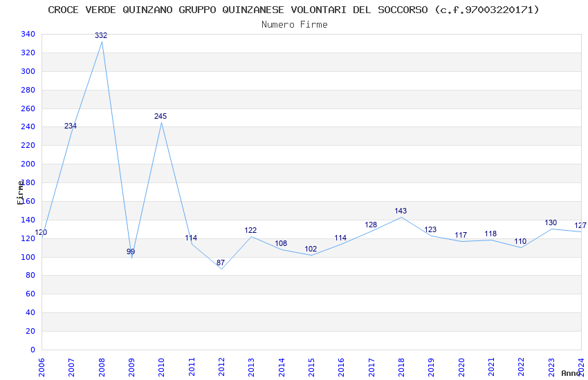588x380 pixels.
Task: Click the 60 tick on Firme axis
Action: pos(30,294)
